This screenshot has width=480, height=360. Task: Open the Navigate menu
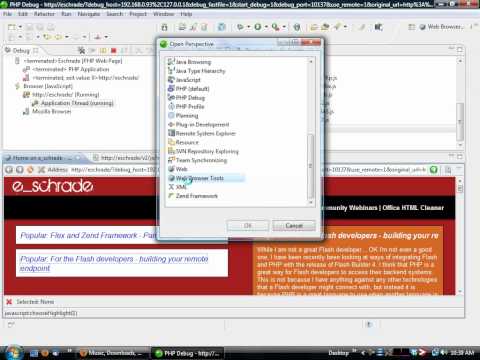click(89, 14)
